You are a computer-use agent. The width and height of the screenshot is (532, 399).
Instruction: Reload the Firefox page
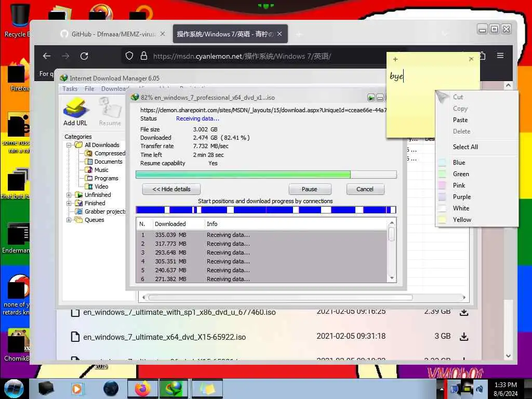pos(85,56)
